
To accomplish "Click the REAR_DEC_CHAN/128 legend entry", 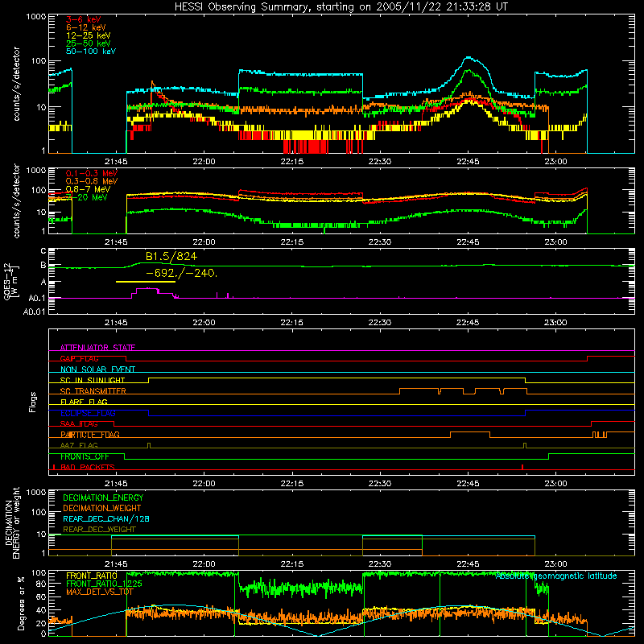I will point(106,518).
